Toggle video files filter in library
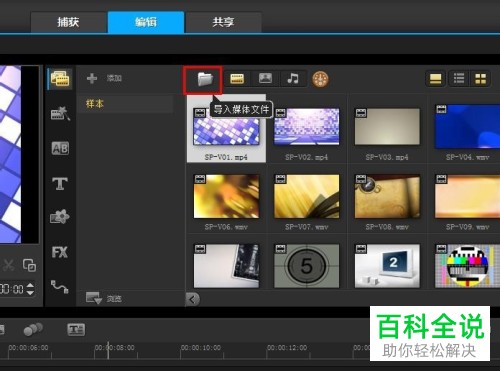The width and height of the screenshot is (500, 371). click(x=237, y=79)
